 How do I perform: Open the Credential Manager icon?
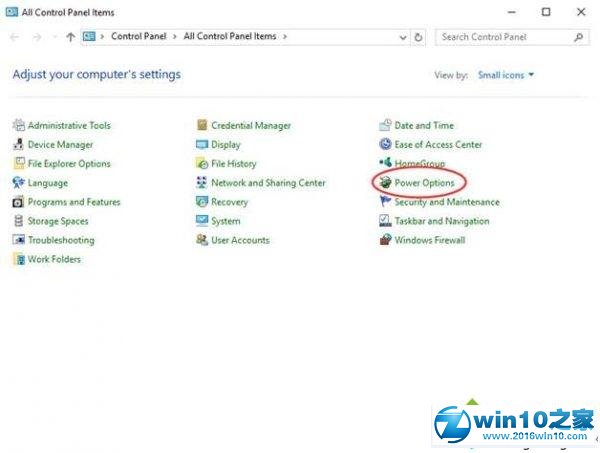(202, 126)
